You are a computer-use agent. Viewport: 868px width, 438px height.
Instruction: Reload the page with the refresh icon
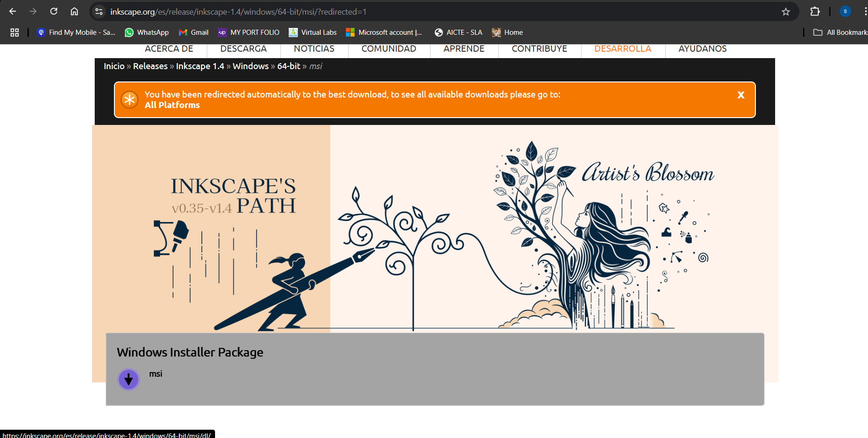click(54, 11)
